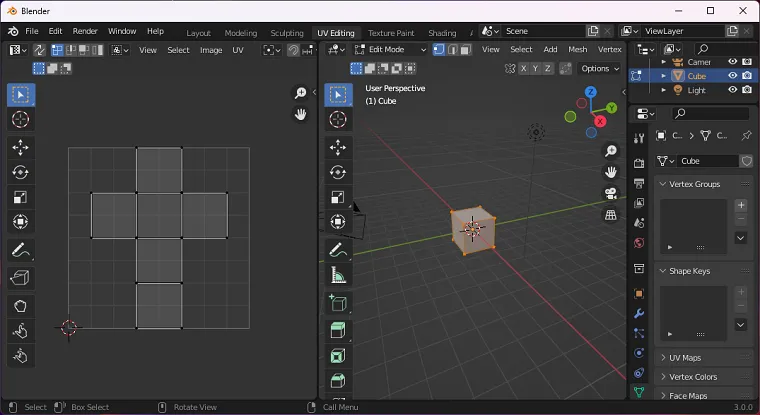Open the Options dropdown in 3D viewport
The width and height of the screenshot is (760, 415).
(x=600, y=68)
